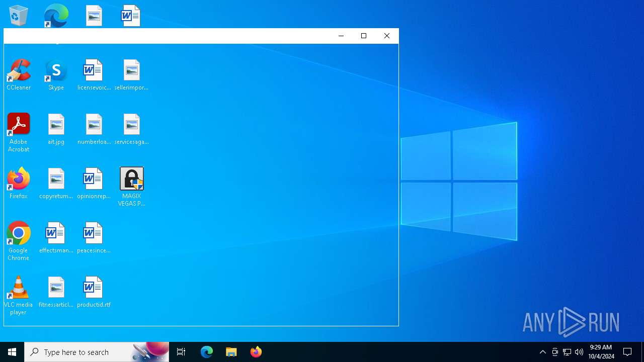Image resolution: width=644 pixels, height=362 pixels.
Task: Select the CCleaner desktop shortcut
Action: click(19, 75)
